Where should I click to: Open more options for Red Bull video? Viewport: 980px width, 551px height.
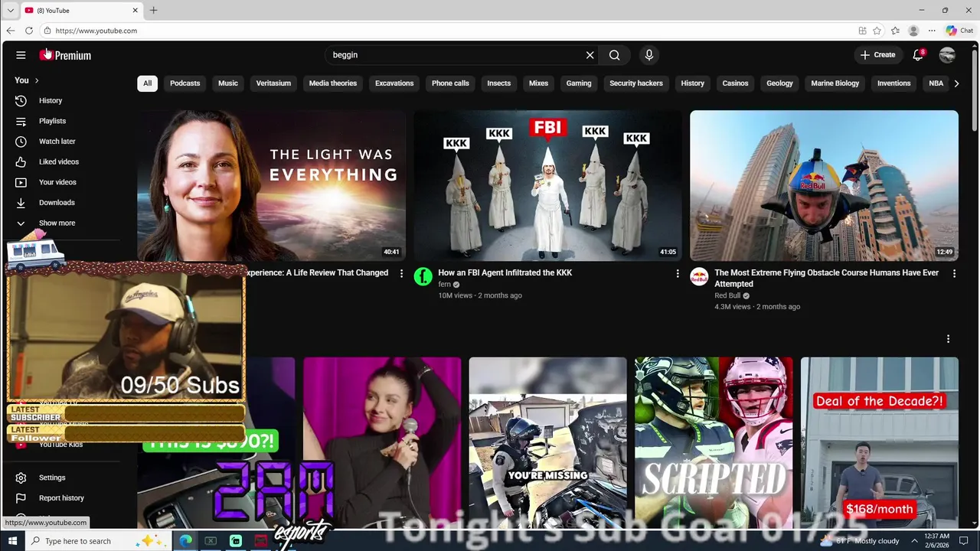pos(954,273)
